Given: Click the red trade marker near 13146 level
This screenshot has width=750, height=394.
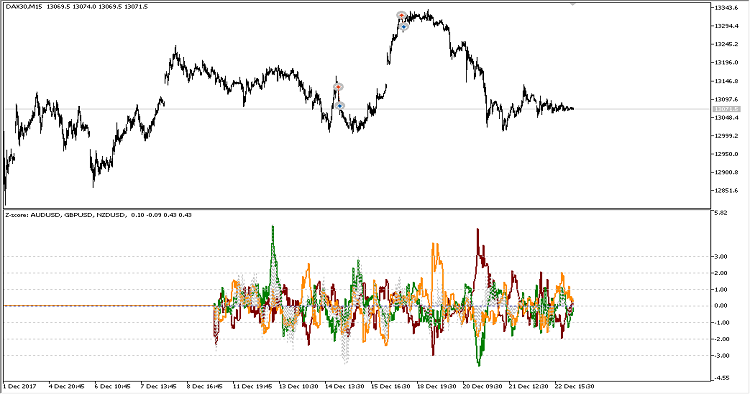Looking at the screenshot, I should pos(338,87).
